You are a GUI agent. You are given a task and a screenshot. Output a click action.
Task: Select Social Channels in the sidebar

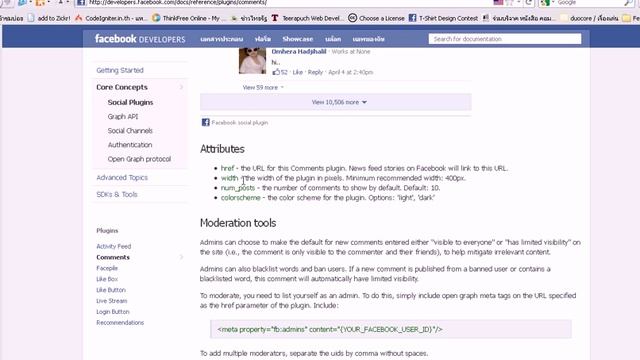[130, 131]
